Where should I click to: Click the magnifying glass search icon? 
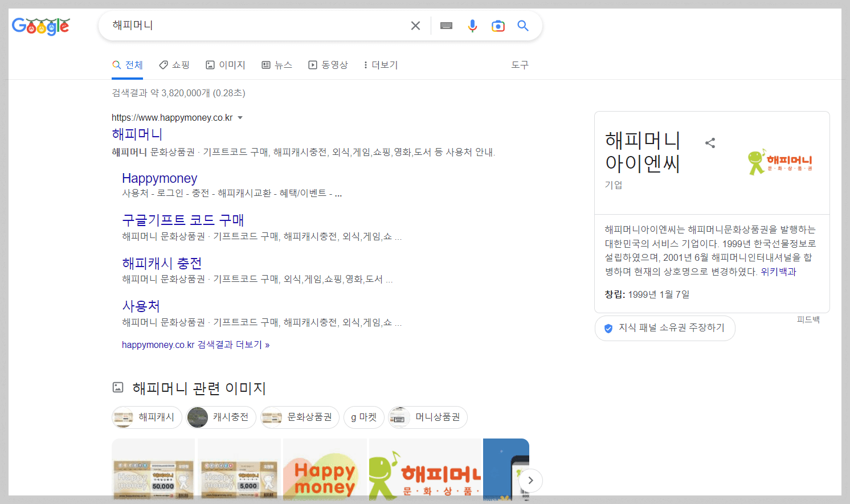click(x=523, y=25)
